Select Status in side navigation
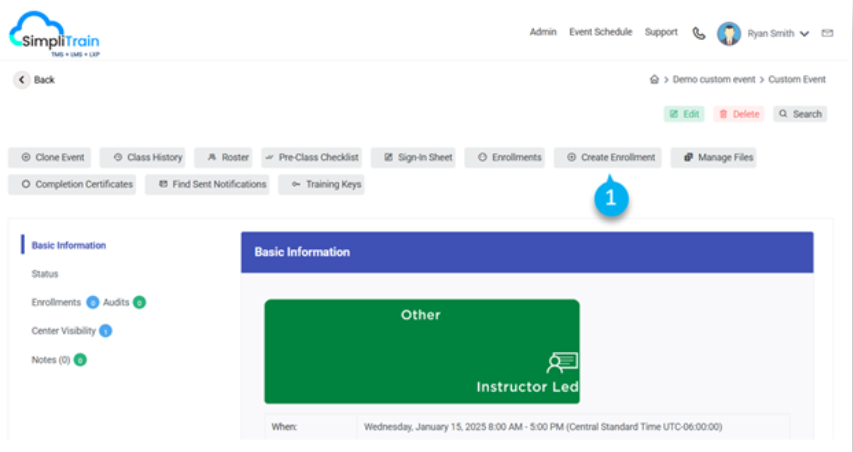The image size is (853, 452). pyautogui.click(x=45, y=274)
